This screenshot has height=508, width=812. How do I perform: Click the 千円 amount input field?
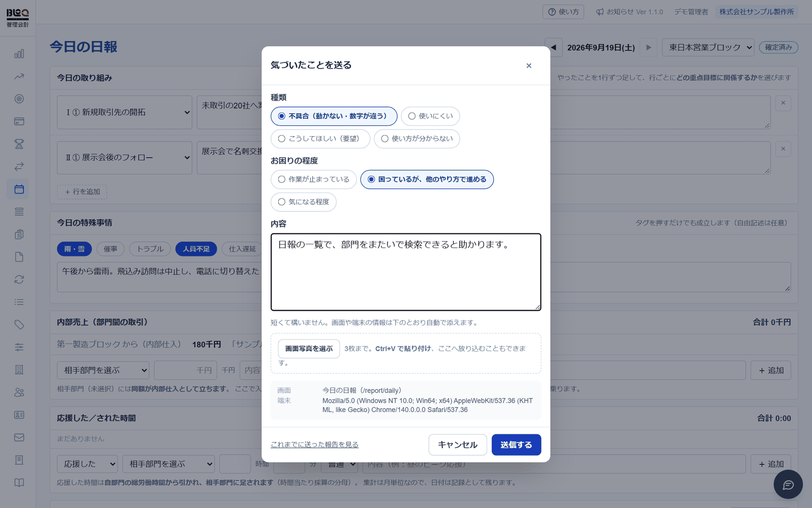click(185, 370)
